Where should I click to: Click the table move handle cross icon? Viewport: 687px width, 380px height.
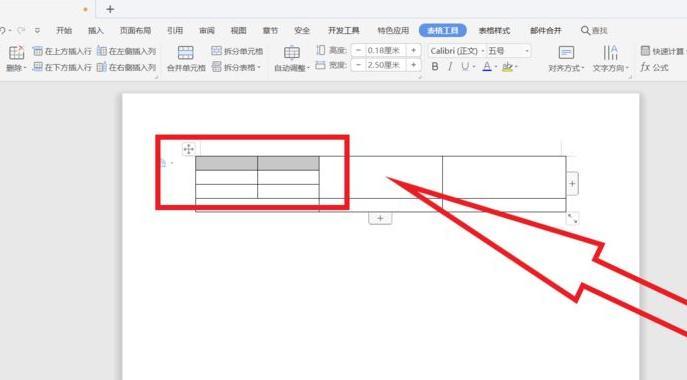[x=188, y=149]
